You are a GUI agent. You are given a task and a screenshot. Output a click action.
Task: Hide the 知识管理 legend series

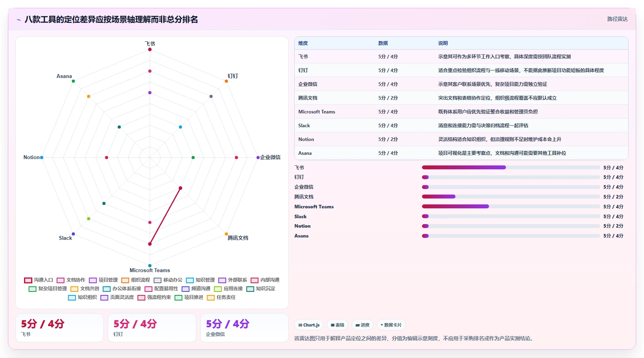(200, 280)
